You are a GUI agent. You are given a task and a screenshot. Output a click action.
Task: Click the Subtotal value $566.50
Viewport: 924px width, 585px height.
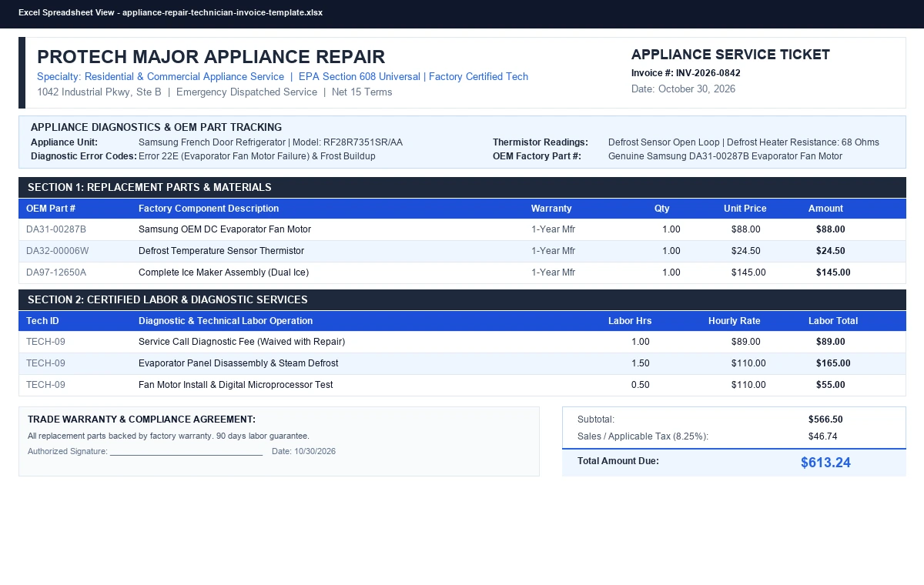825,420
